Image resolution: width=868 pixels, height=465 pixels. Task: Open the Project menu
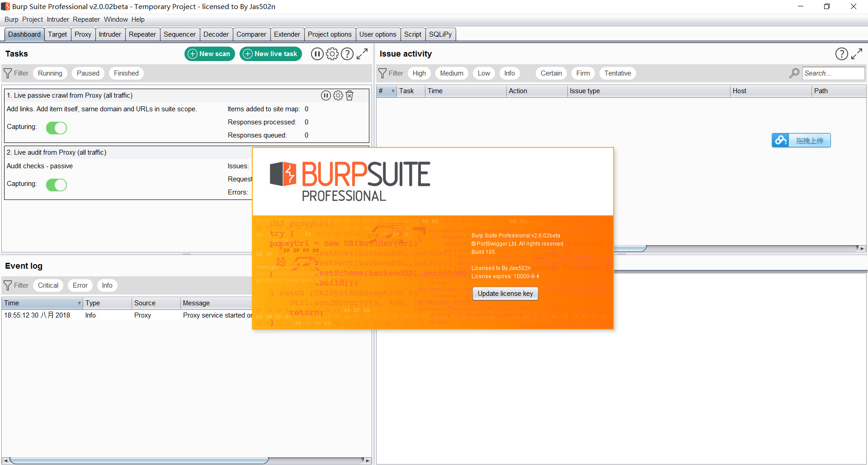point(33,19)
